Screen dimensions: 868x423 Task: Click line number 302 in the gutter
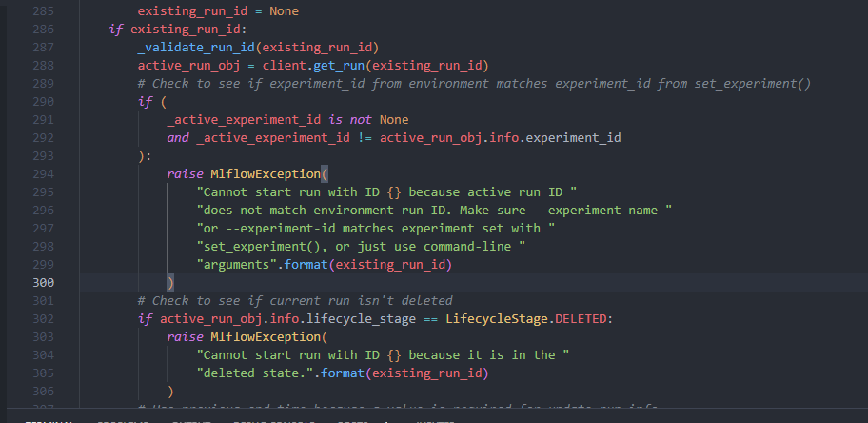[x=43, y=319]
